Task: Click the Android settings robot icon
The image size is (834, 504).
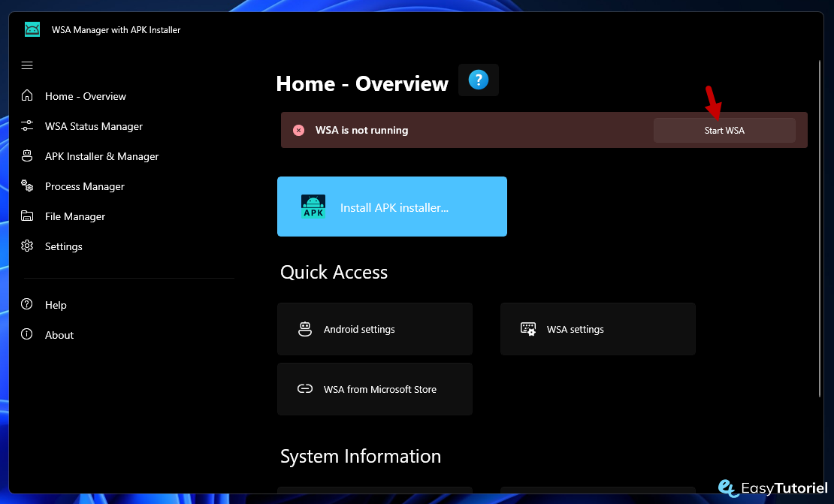Action: click(x=305, y=329)
